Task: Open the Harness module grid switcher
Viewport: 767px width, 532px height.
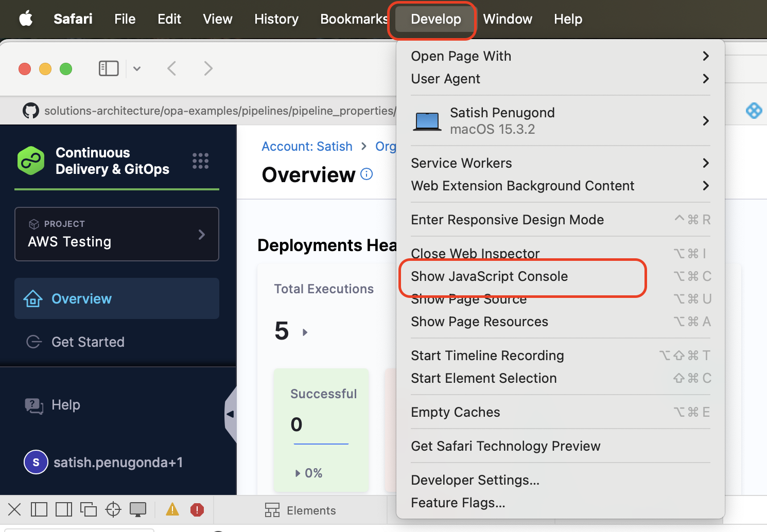Action: point(200,161)
